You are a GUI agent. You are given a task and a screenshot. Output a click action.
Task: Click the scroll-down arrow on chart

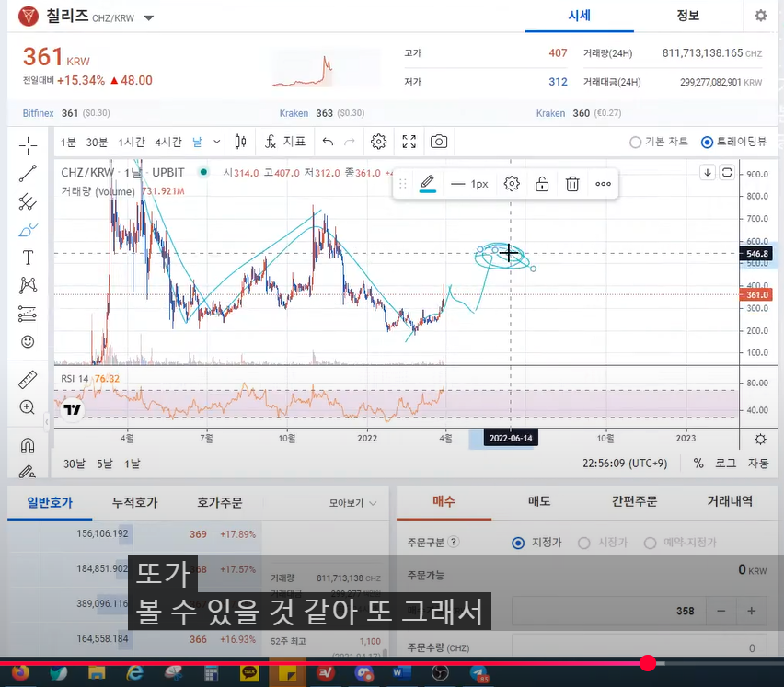(708, 173)
